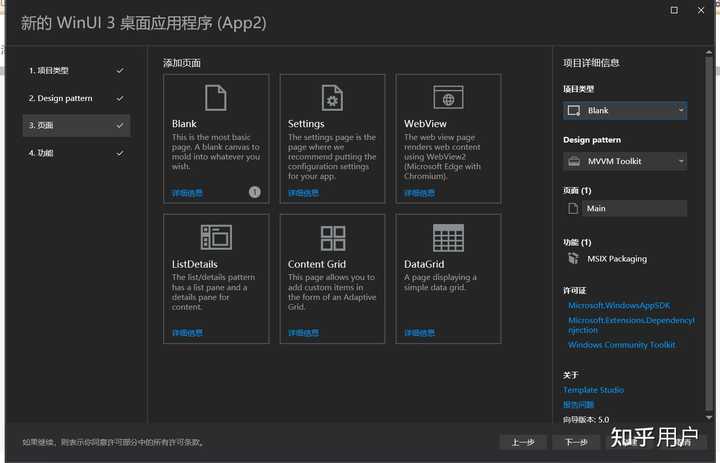
Task: Click the Blank page count badge
Action: [254, 192]
